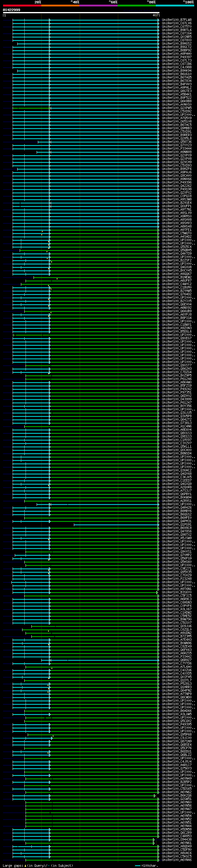Select the UniRef100_P49242 label
Screen dimensions: 197x868
click(177, 389)
